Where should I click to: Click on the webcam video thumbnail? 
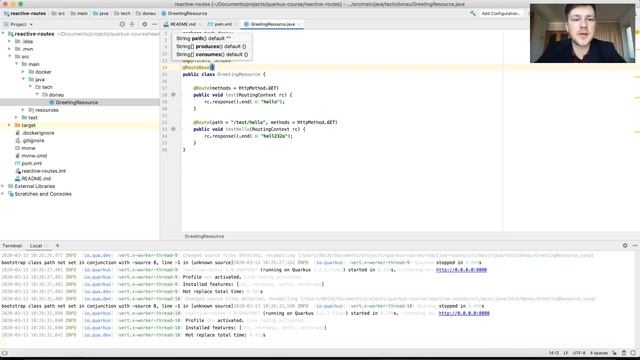click(582, 33)
